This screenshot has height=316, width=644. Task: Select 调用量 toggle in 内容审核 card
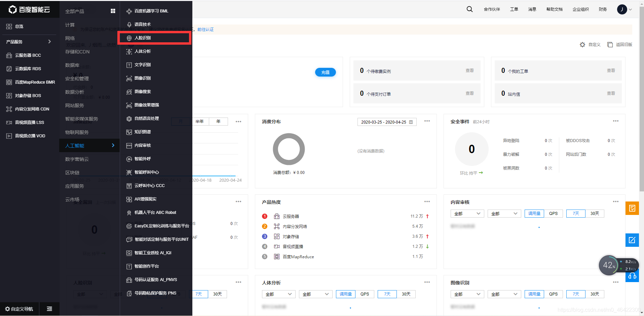534,214
